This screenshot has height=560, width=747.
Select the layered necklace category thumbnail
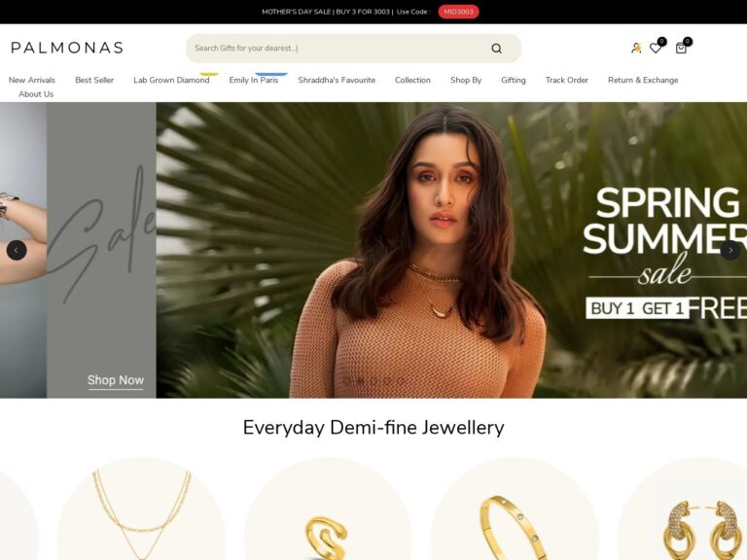coord(141,508)
